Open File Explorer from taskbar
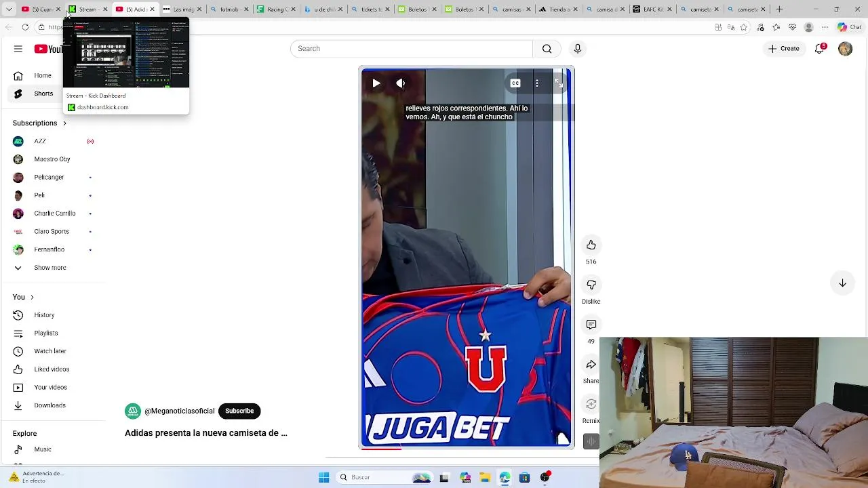868x488 pixels. (x=485, y=478)
